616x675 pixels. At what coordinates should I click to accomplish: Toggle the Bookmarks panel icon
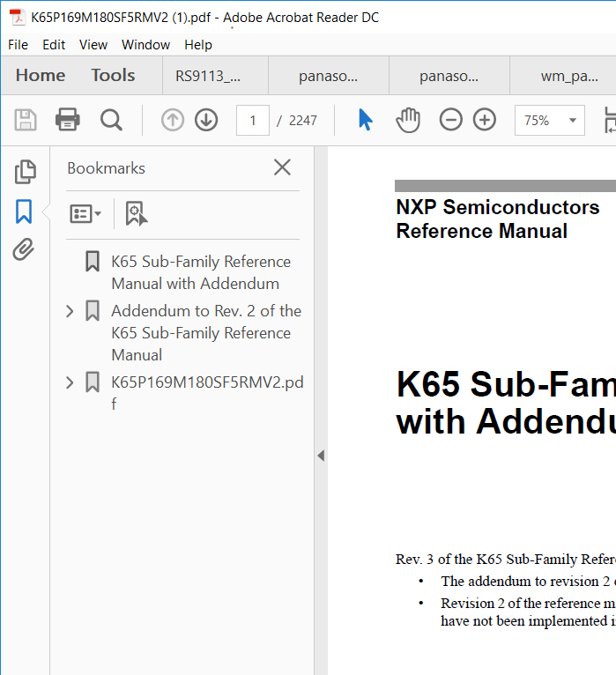click(x=24, y=211)
